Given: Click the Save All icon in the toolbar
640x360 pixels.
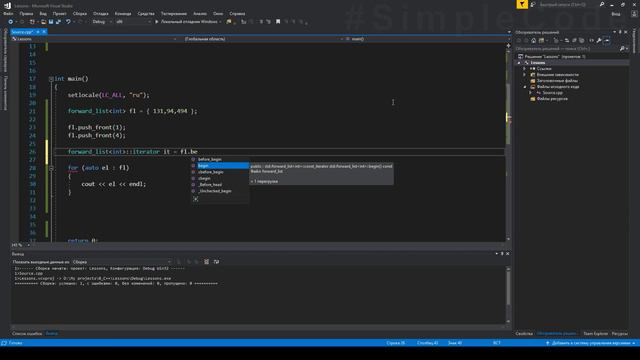Looking at the screenshot, I should 58,22.
